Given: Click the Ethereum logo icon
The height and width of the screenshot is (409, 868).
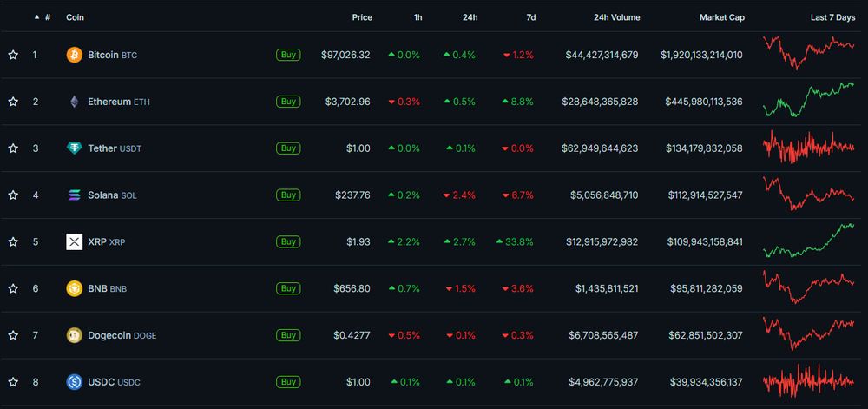Looking at the screenshot, I should pyautogui.click(x=74, y=102).
